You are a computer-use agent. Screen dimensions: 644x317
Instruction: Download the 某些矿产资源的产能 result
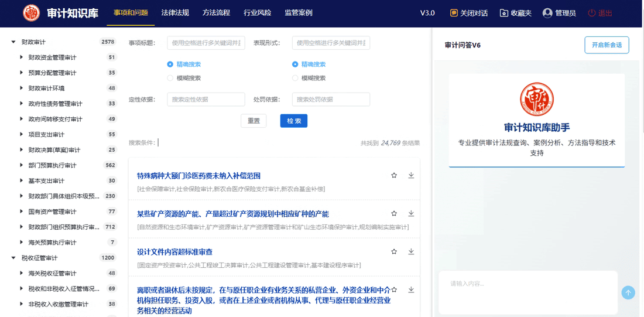(411, 213)
